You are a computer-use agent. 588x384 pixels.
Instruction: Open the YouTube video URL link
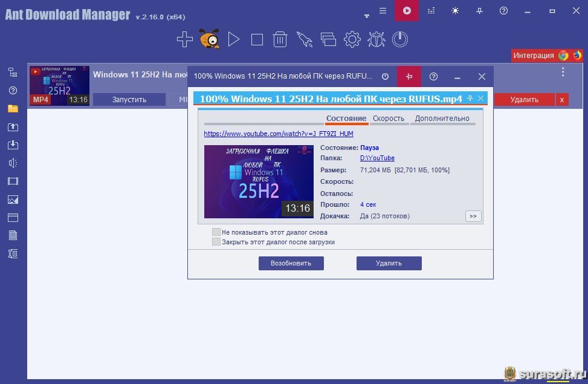[279, 134]
